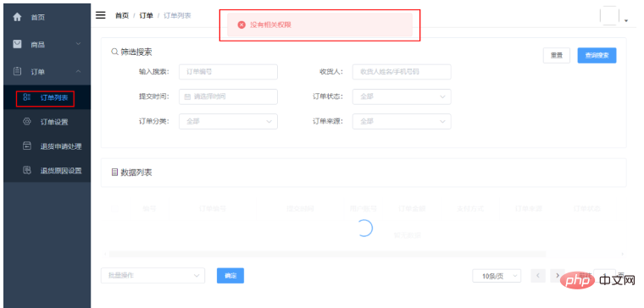This screenshot has width=644, height=308.
Task: Click the 查询搜索 button
Action: 597,55
